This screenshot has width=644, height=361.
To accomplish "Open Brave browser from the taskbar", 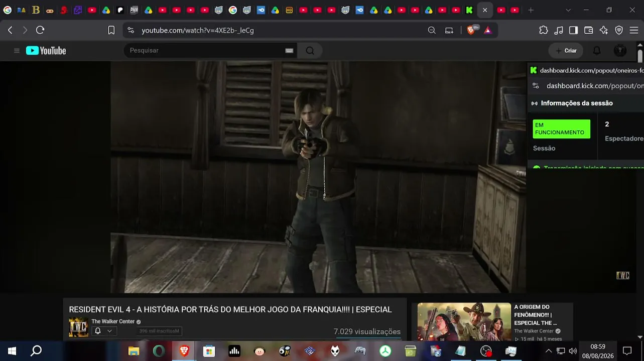I will tap(184, 351).
